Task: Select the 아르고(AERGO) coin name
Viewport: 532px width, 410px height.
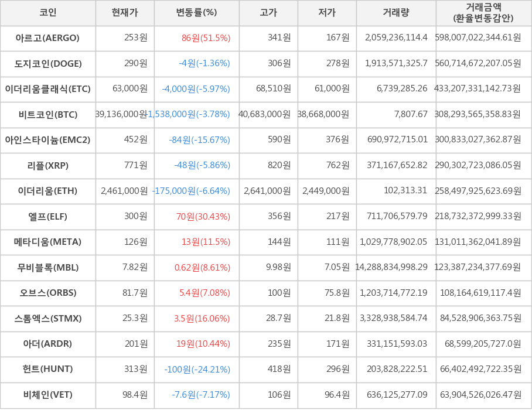Action: 47,38
